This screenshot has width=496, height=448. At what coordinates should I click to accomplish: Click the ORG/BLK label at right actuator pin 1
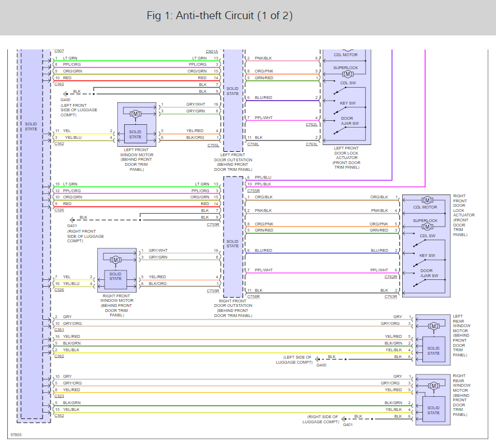tap(379, 197)
